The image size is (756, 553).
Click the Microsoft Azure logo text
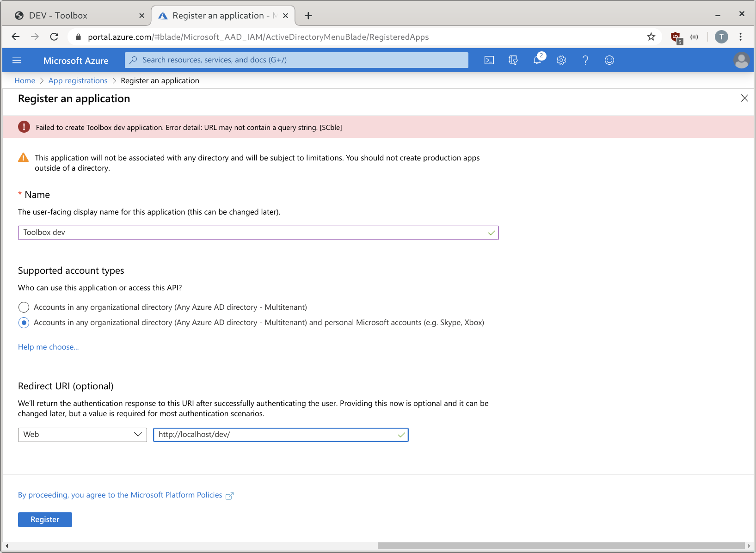(76, 61)
